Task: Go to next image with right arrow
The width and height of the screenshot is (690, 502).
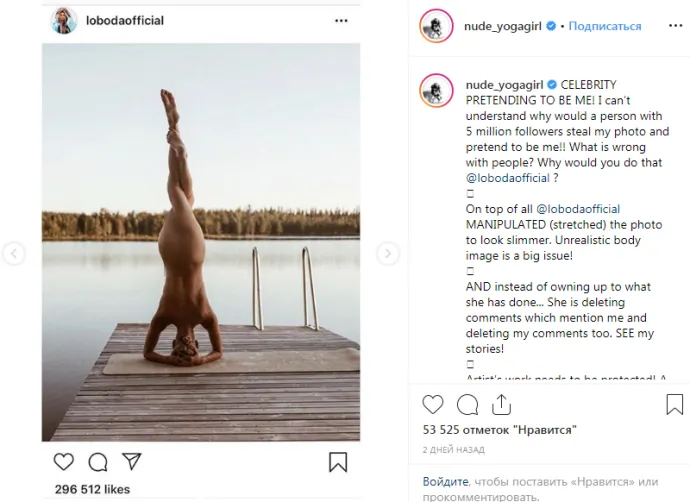Action: tap(388, 253)
